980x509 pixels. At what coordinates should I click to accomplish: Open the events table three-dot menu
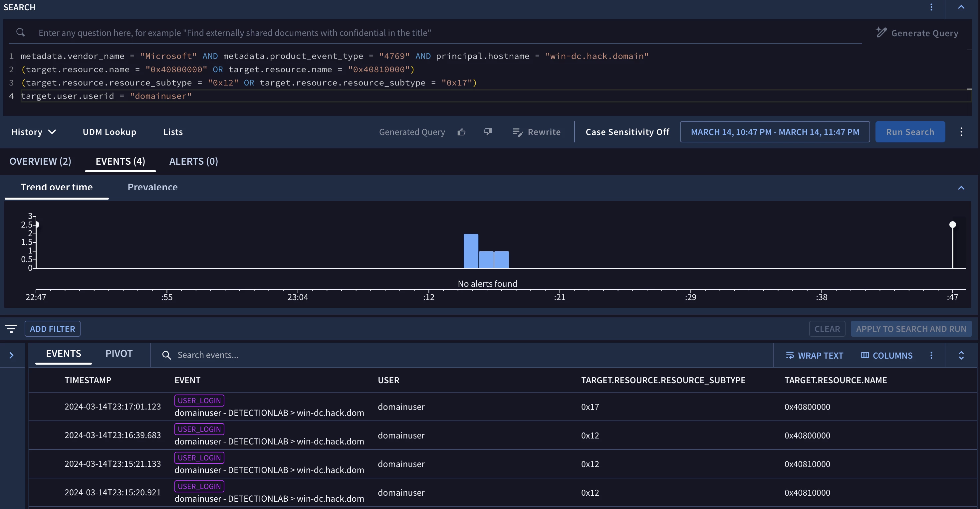931,355
